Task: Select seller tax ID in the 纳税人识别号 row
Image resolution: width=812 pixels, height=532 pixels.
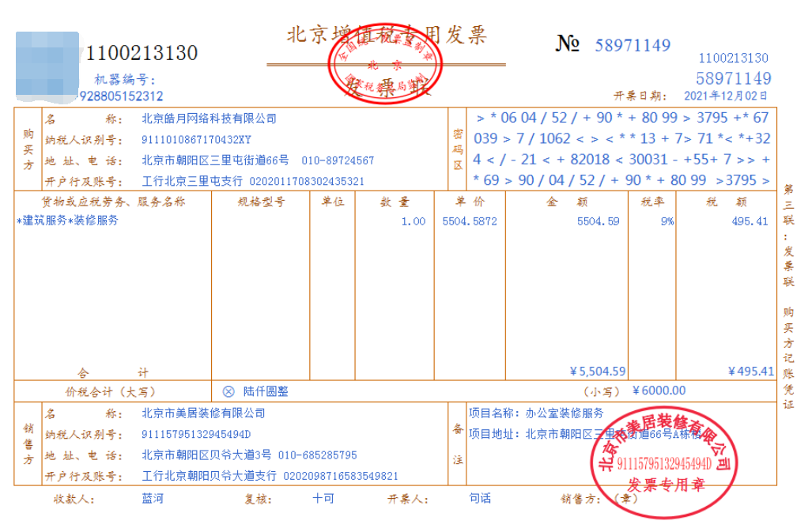Action: pyautogui.click(x=196, y=434)
